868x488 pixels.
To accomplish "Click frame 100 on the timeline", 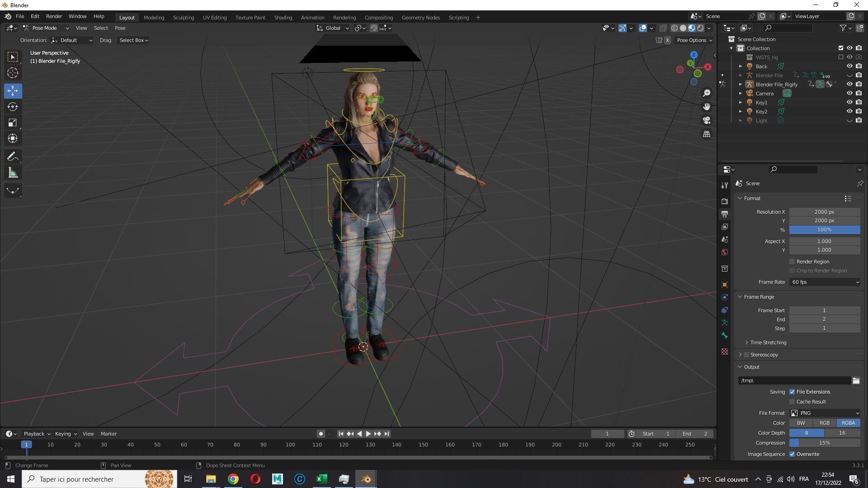I will [x=290, y=445].
